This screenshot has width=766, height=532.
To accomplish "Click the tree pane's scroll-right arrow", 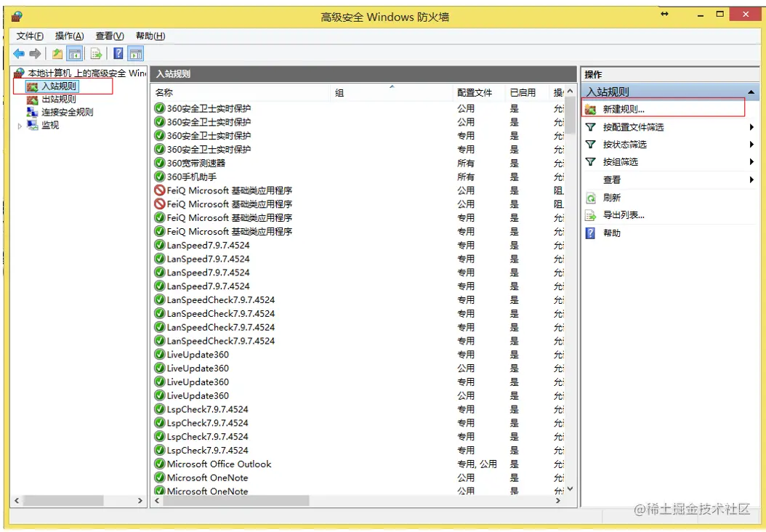I will point(140,501).
